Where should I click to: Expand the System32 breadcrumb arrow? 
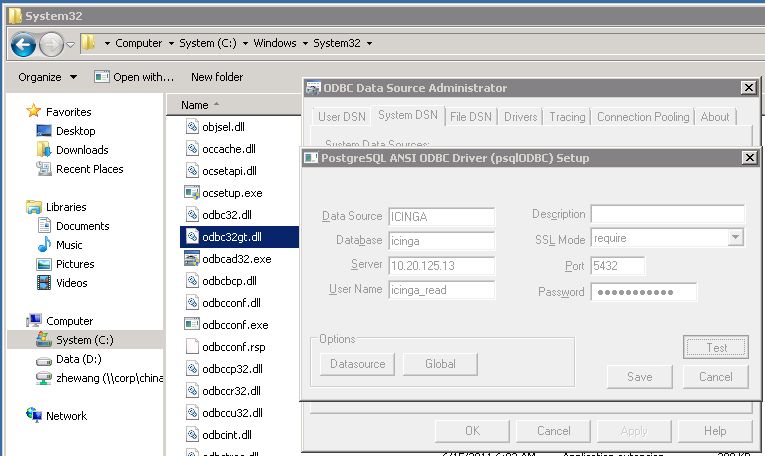point(370,44)
